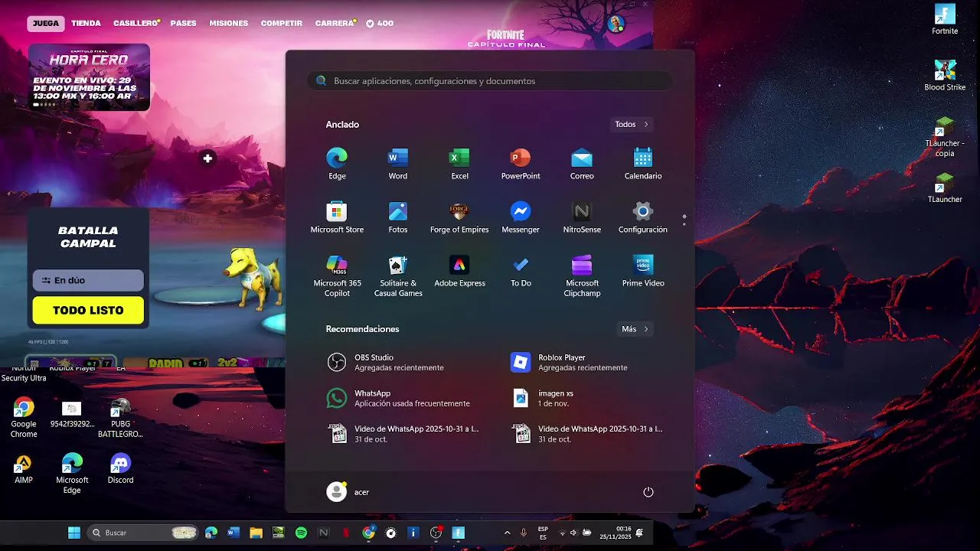980x551 pixels.
Task: Select the BATALLA CAMPAL game mode tile
Action: [x=88, y=237]
